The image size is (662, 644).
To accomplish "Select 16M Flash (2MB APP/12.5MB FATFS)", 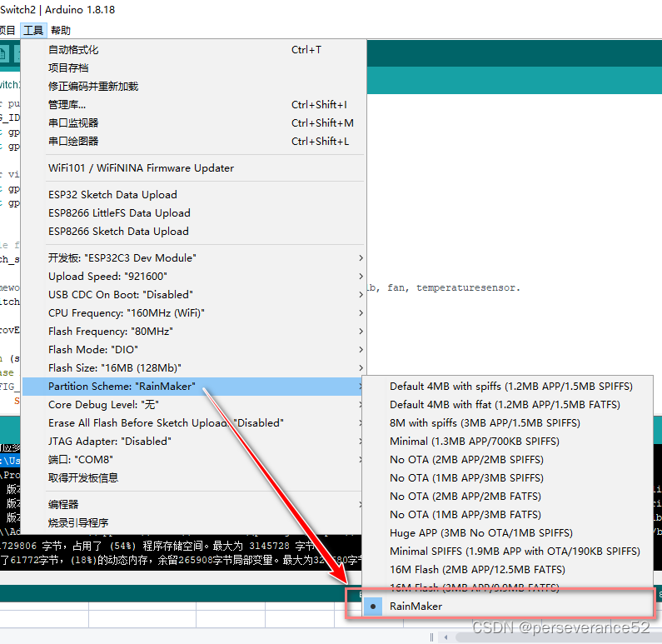I will [507, 570].
